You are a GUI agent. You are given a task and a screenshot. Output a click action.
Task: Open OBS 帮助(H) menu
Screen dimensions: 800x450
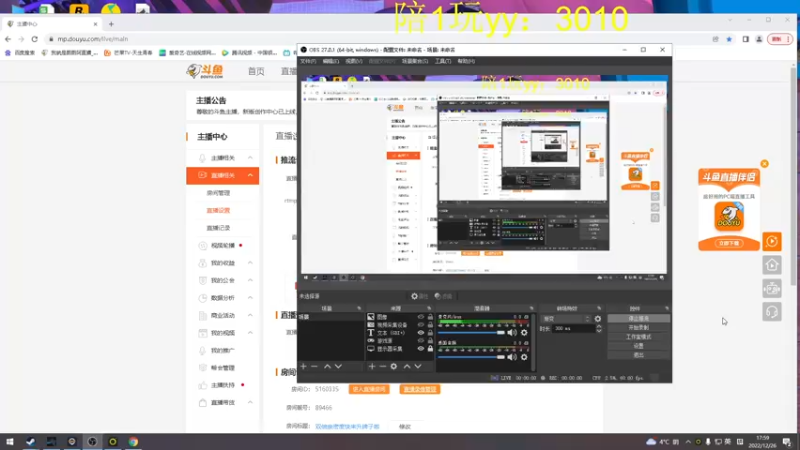(466, 61)
